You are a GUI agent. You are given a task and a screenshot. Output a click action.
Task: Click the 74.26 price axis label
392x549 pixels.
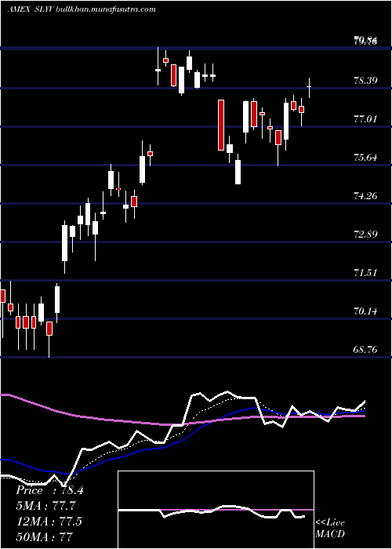tap(365, 196)
